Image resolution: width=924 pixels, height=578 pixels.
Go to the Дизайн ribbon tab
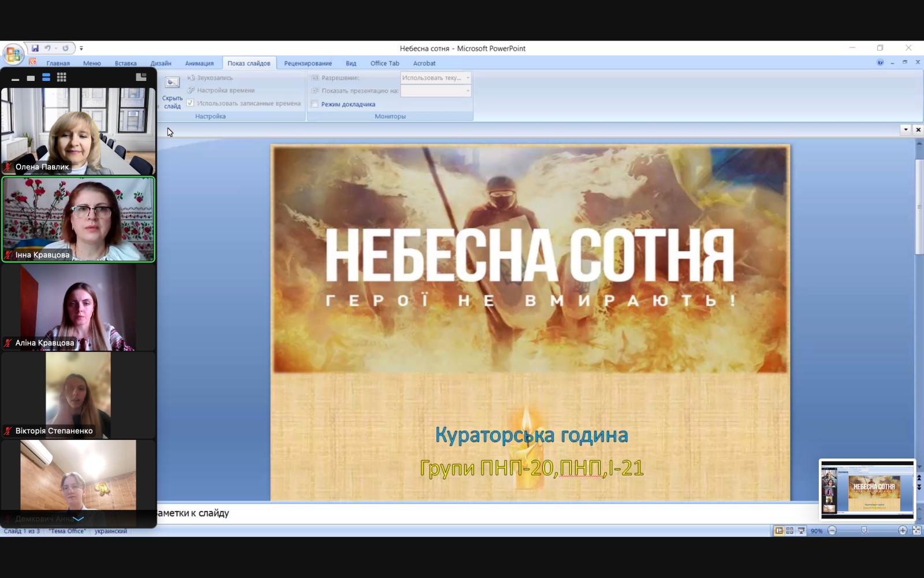pos(161,63)
